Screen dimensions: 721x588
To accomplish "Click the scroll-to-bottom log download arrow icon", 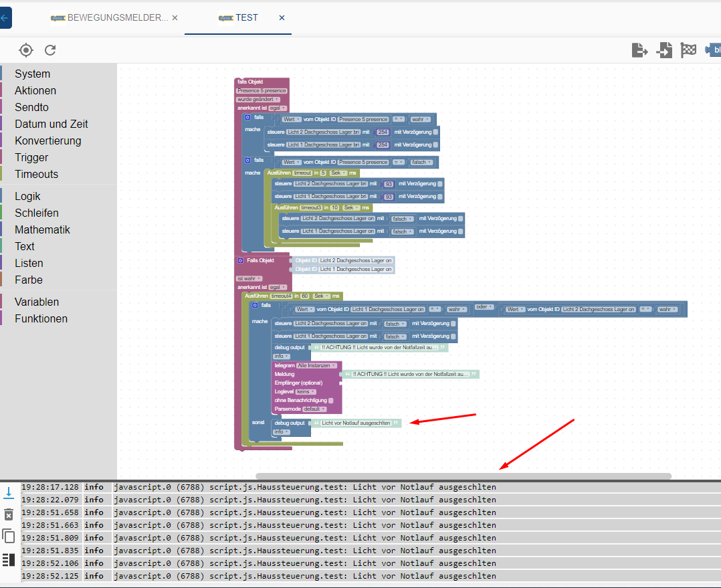I will 9,492.
